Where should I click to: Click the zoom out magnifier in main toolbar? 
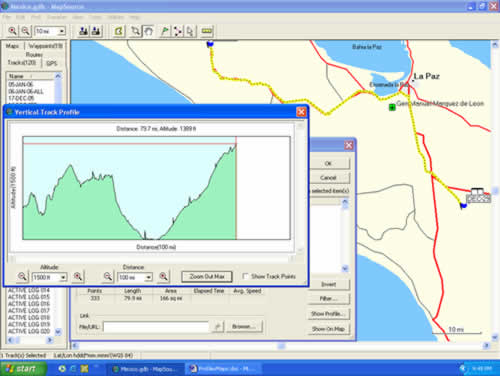[25, 31]
